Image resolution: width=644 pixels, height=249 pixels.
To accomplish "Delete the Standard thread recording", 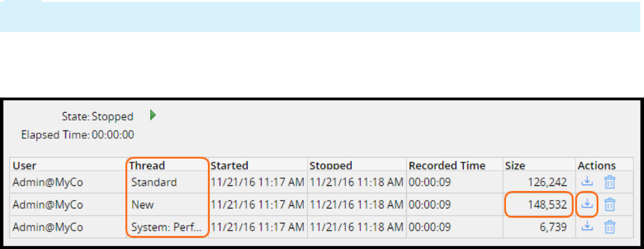I will click(610, 181).
